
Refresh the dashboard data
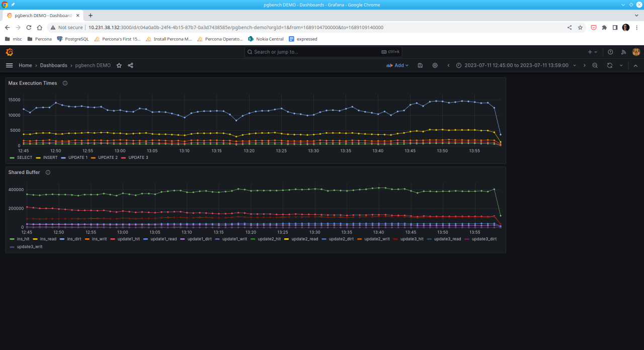[609, 65]
